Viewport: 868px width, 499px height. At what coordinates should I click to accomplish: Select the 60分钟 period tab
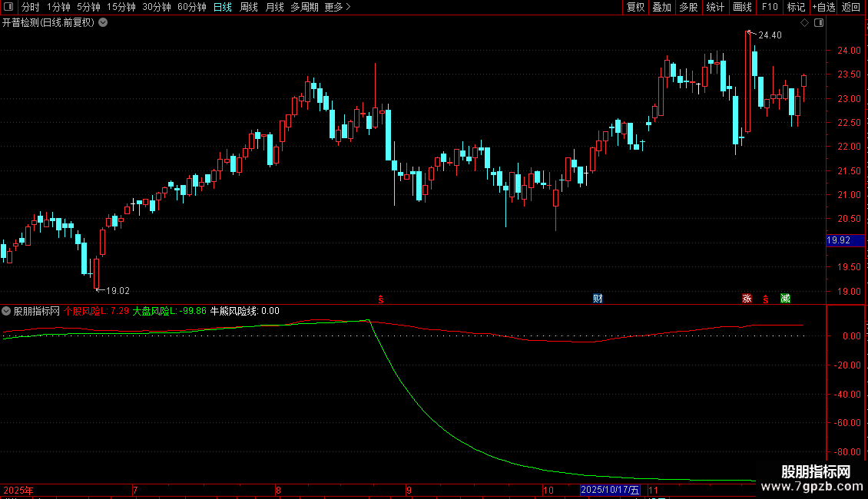[x=192, y=7]
